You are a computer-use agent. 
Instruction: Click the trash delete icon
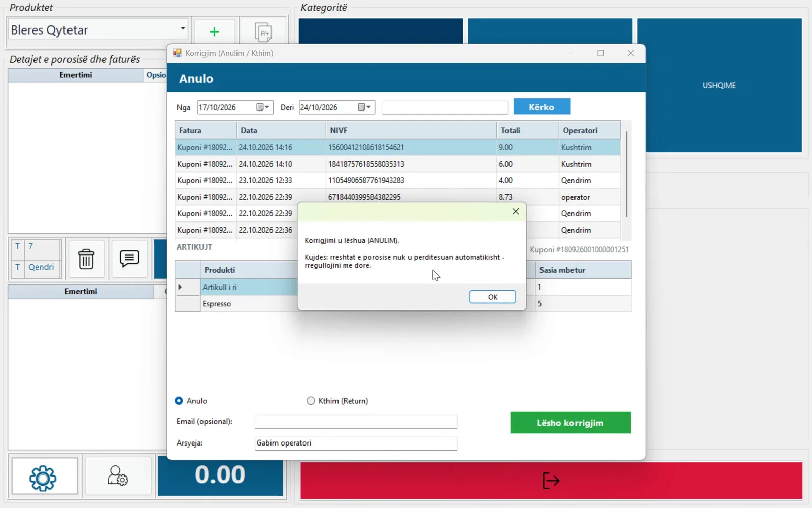click(86, 259)
